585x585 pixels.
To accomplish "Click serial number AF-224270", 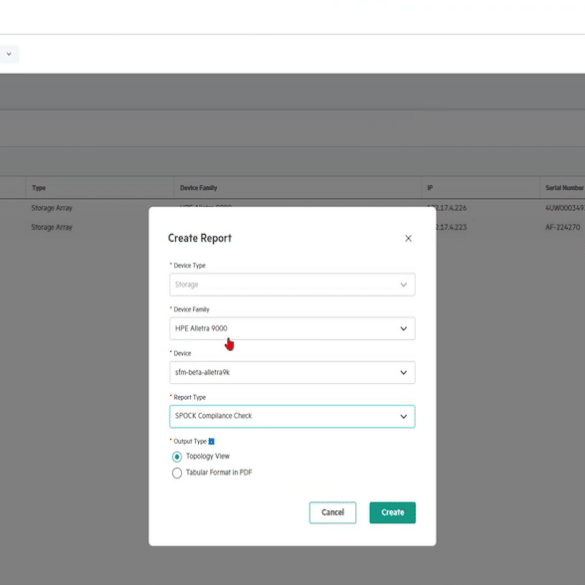I will [563, 227].
